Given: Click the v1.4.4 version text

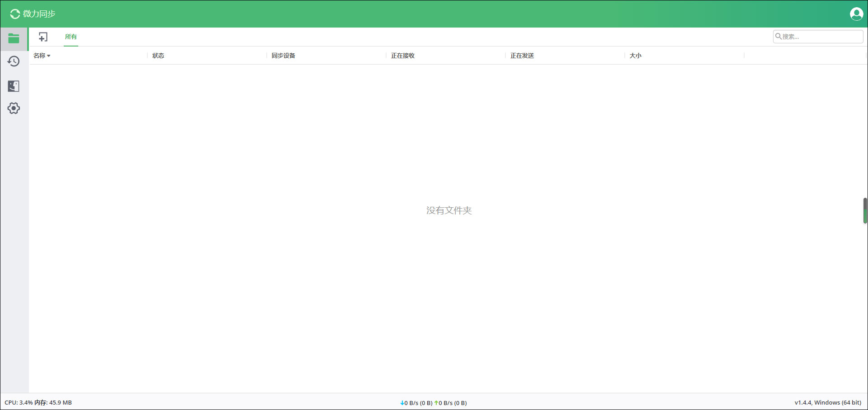Looking at the screenshot, I should click(828, 403).
